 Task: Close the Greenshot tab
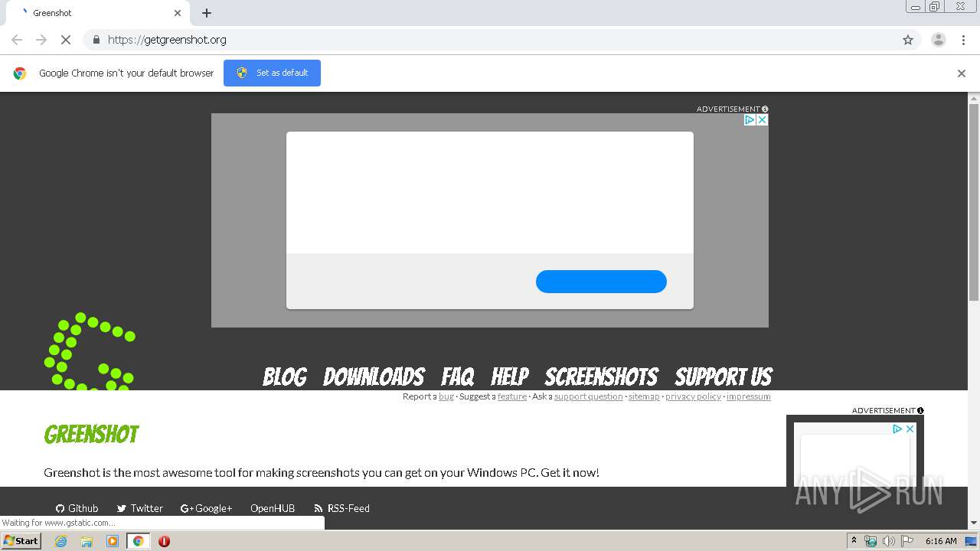[178, 13]
